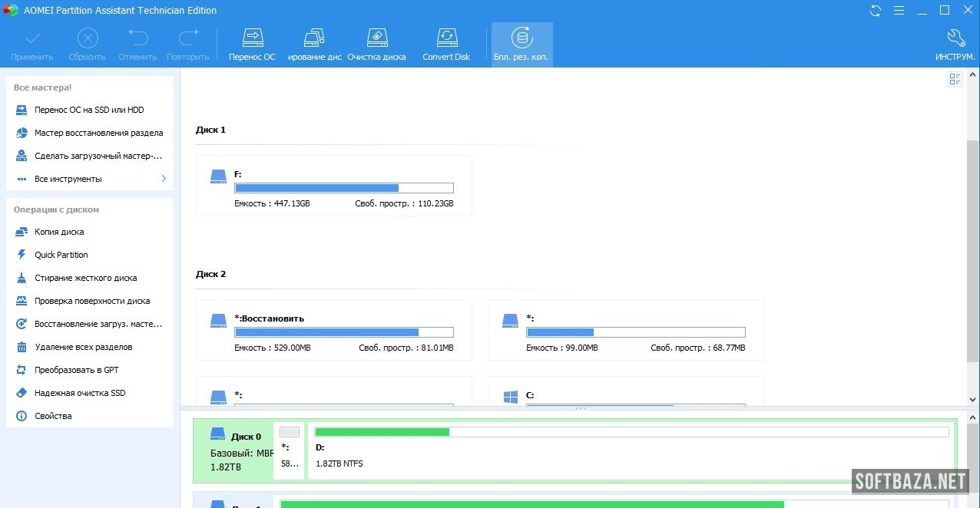Open the Бпл. рез. коп. backup tool

[521, 45]
